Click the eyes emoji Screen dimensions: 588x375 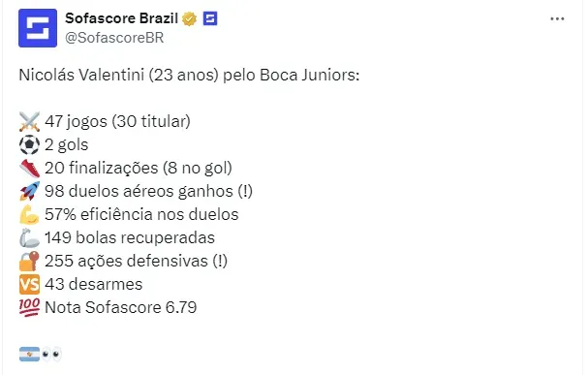pyautogui.click(x=51, y=355)
